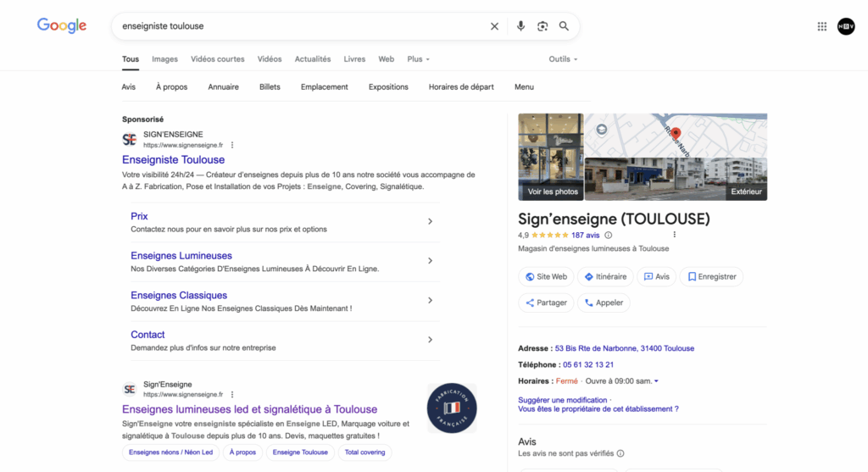Open options dots next to second Sign'Enseigne result

(232, 395)
